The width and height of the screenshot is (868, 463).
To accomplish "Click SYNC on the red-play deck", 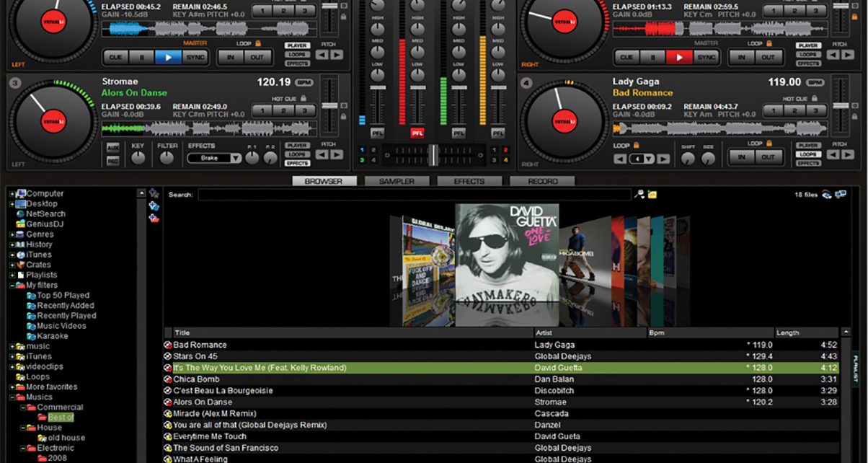I will coord(706,57).
